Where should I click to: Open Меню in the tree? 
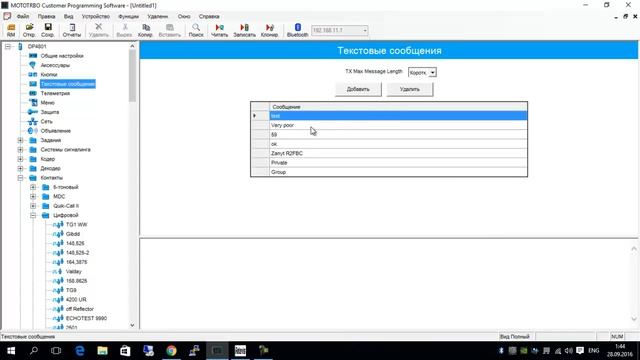47,103
